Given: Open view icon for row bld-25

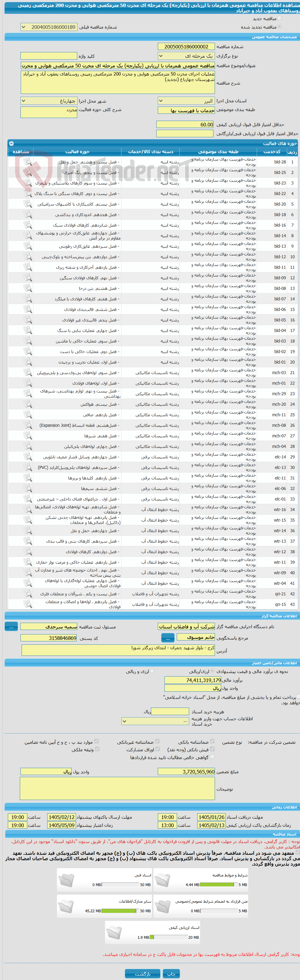Looking at the screenshot, I should click(x=27, y=173).
